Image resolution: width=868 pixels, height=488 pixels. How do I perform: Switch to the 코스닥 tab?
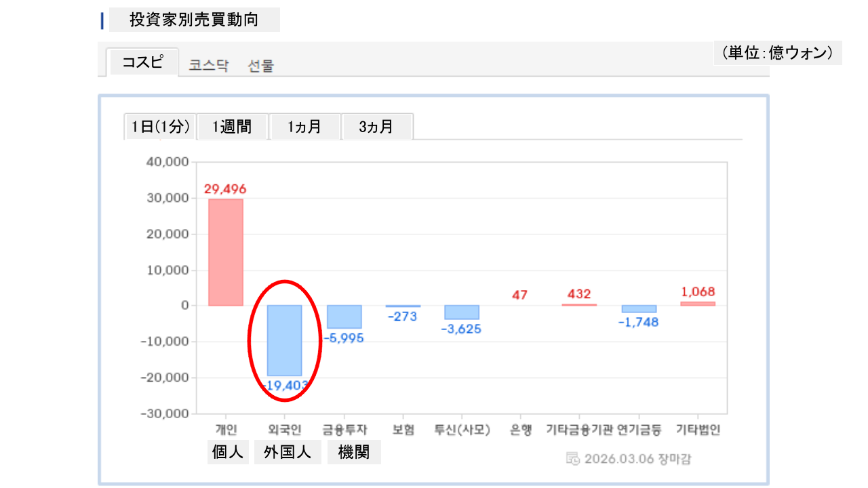pos(209,66)
